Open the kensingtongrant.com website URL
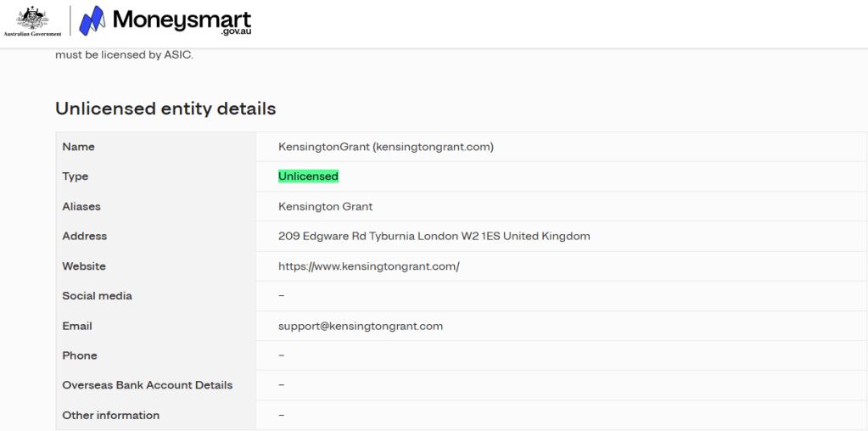Image resolution: width=868 pixels, height=431 pixels. coord(368,266)
